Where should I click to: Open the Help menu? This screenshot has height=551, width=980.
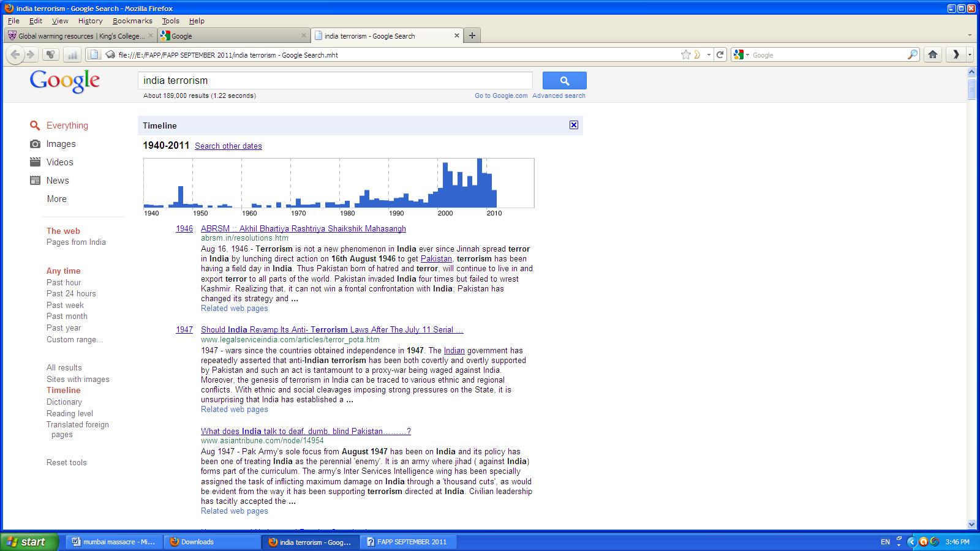(x=197, y=21)
